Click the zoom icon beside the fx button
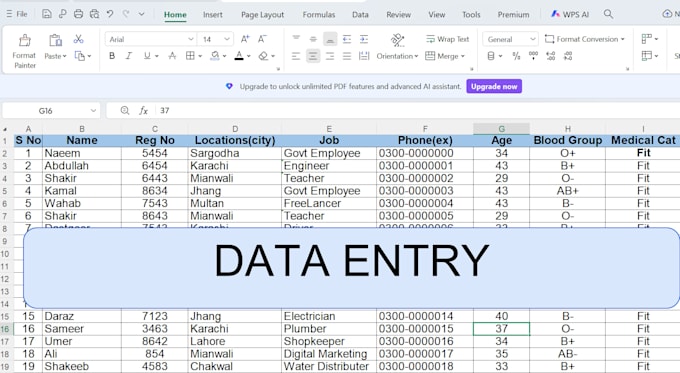This screenshot has height=373, width=680. coord(125,111)
